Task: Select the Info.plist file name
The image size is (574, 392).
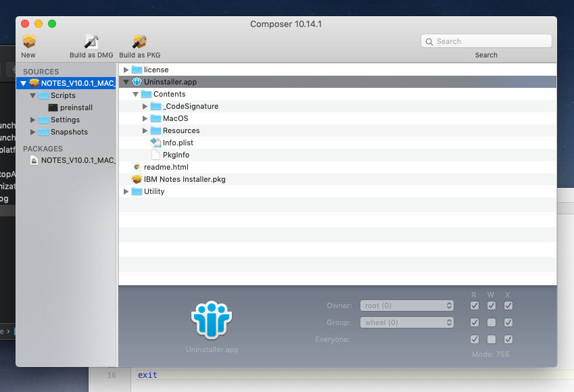Action: point(178,143)
